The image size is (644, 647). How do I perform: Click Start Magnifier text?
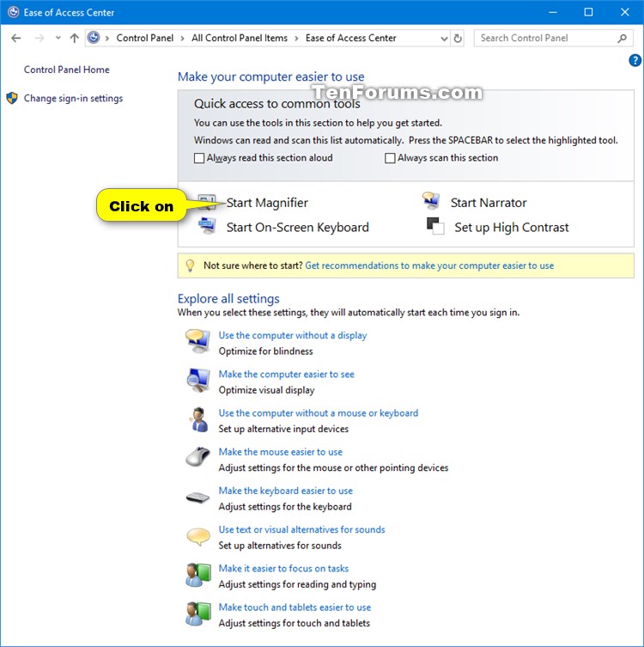coord(267,203)
